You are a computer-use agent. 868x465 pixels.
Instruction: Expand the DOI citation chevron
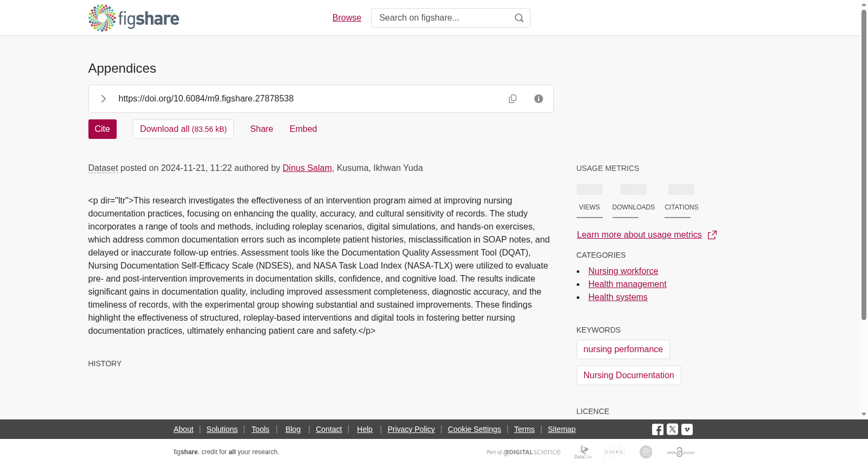point(103,99)
